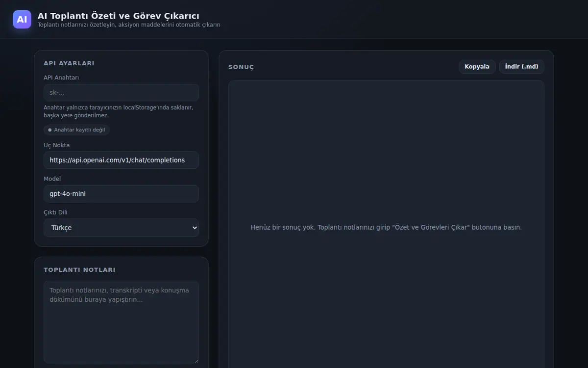Click the 'API AYARLARI' section heading
This screenshot has width=588, height=368.
coord(69,63)
